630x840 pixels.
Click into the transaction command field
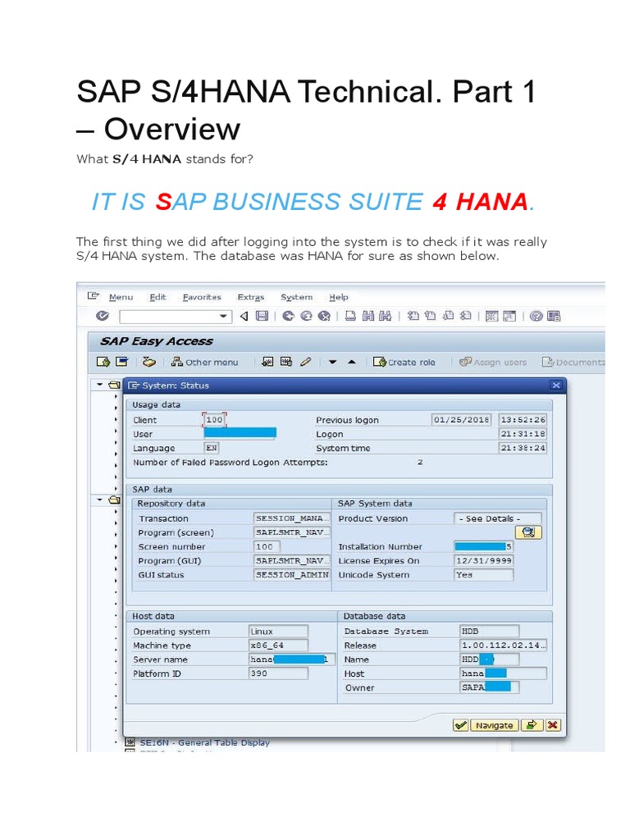[169, 317]
